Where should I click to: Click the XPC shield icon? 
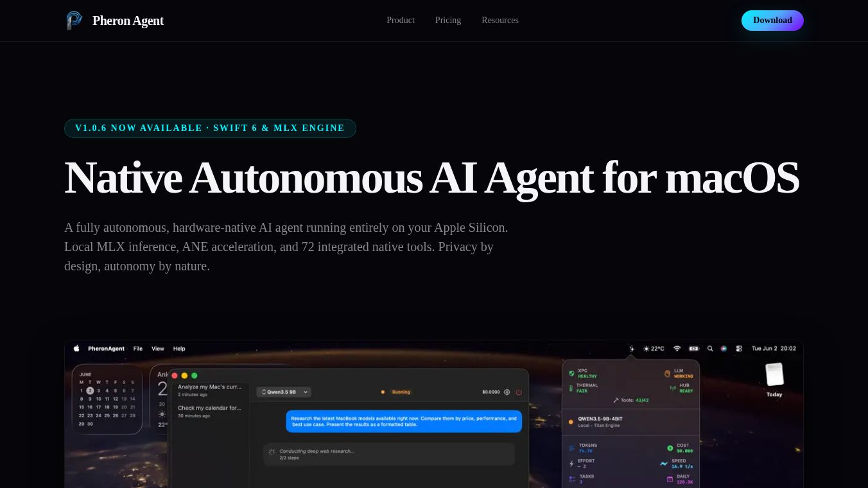[x=572, y=373]
